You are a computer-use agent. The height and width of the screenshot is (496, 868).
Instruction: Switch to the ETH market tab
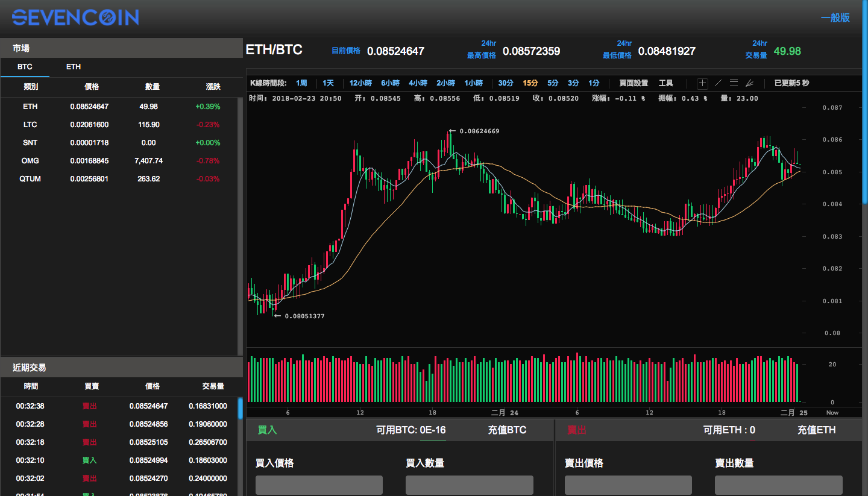[x=74, y=67]
